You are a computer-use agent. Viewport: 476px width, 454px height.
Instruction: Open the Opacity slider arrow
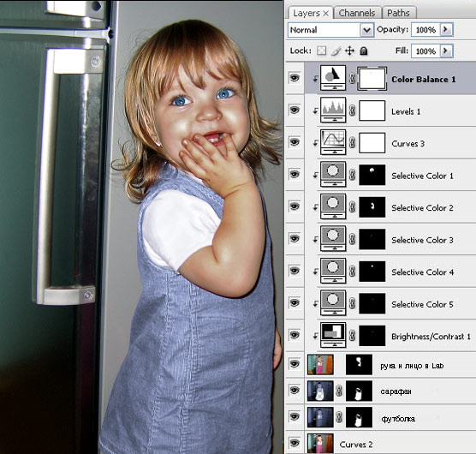click(446, 29)
